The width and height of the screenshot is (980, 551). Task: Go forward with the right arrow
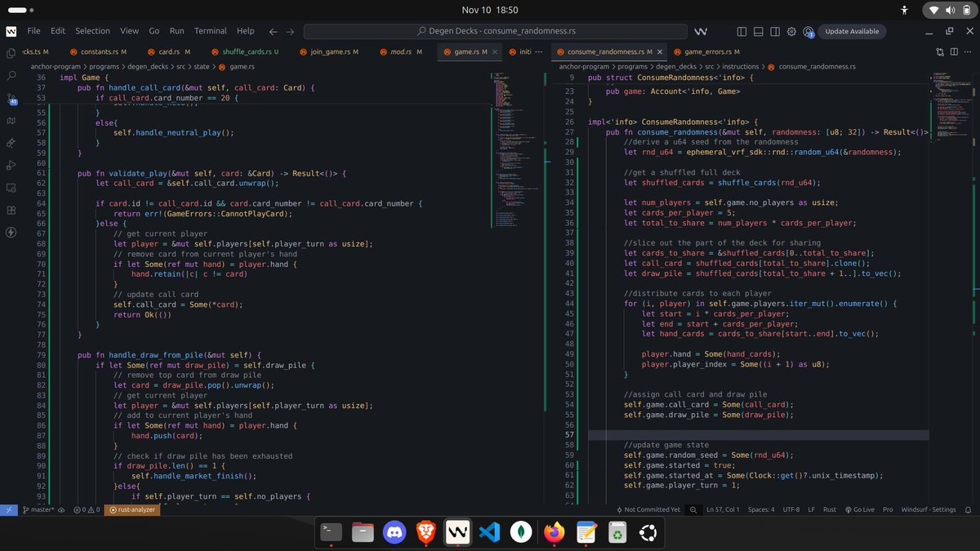click(x=290, y=31)
